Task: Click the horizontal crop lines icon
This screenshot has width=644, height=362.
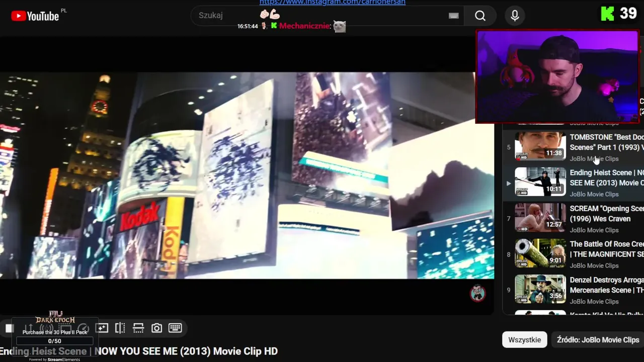Action: [138, 328]
